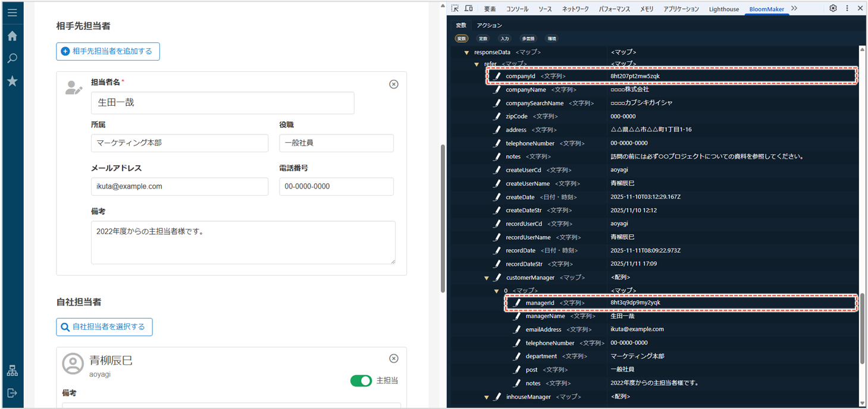Click edit pencil icon next to managerId
This screenshot has height=409, width=868.
click(x=517, y=303)
